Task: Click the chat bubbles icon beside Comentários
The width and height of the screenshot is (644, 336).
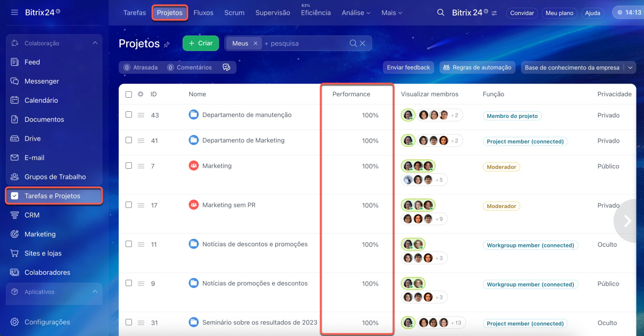Action: pos(226,68)
